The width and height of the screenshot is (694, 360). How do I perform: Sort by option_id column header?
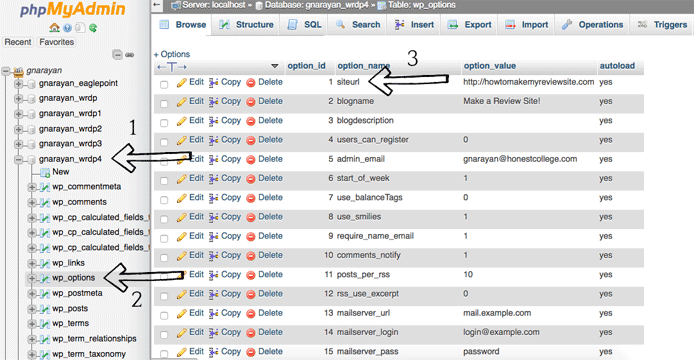[306, 66]
